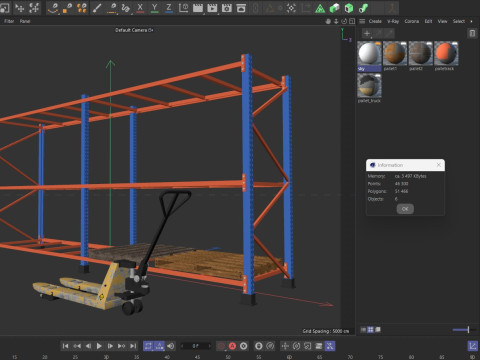Play the animation forwards

tap(99, 346)
